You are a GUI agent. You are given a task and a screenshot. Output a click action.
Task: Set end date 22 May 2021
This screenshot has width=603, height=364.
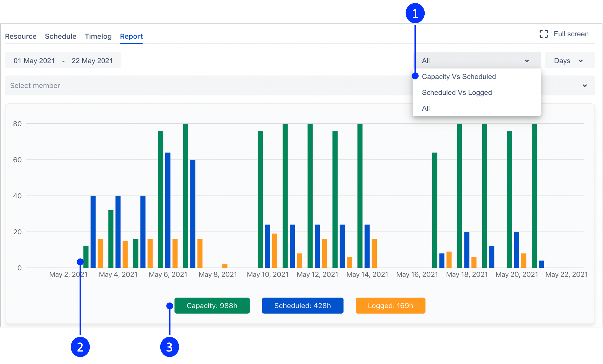coord(92,61)
